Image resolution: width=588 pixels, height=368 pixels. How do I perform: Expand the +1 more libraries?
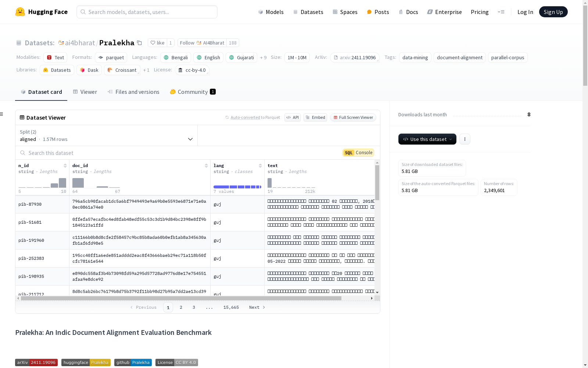click(146, 70)
